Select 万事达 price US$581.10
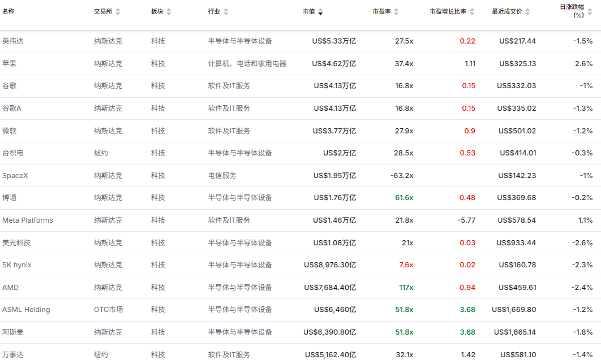This screenshot has width=601, height=364. coord(518,355)
